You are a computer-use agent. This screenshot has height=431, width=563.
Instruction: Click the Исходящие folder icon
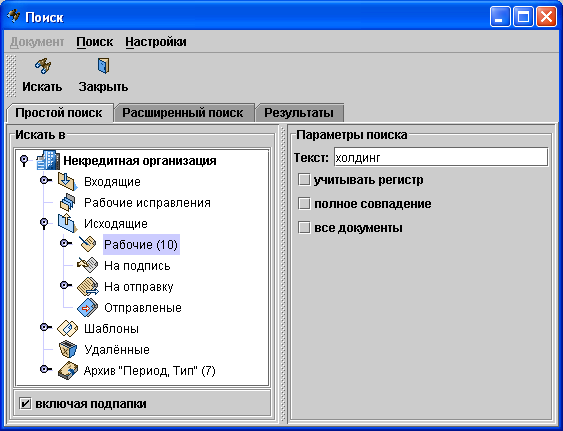68,223
